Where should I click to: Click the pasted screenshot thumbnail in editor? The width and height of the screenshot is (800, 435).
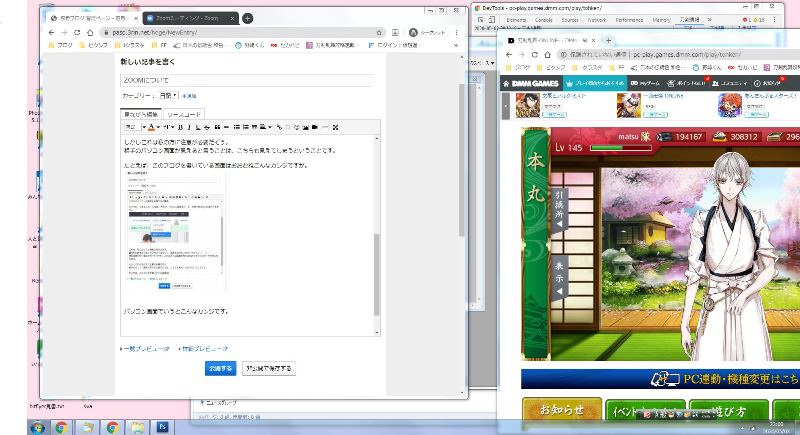(174, 231)
